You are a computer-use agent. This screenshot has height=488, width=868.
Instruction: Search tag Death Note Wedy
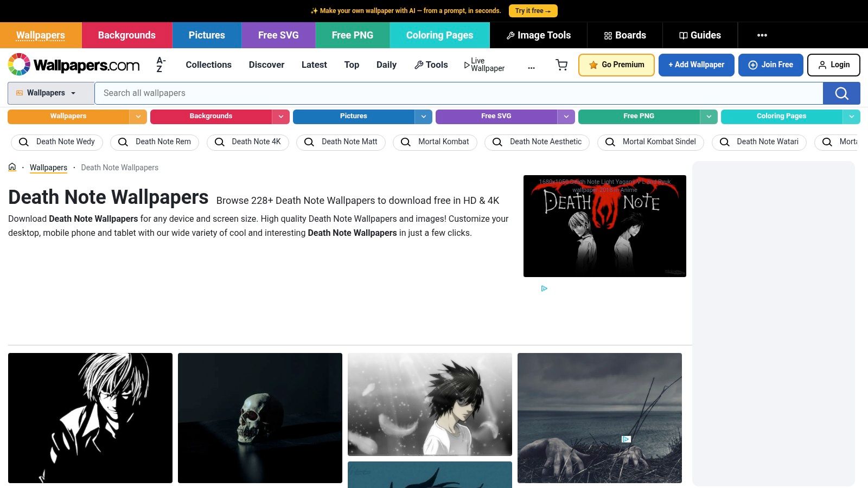(x=57, y=142)
